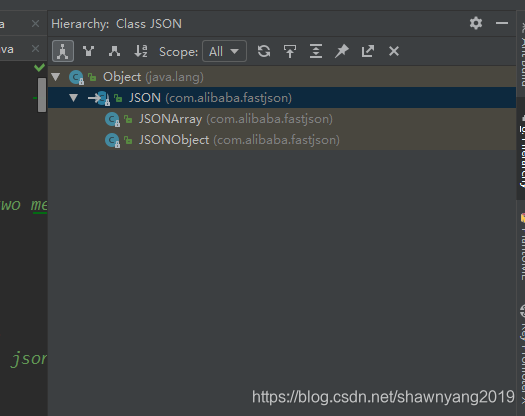The image size is (525, 416).
Task: Click the Object class icon
Action: 76,77
